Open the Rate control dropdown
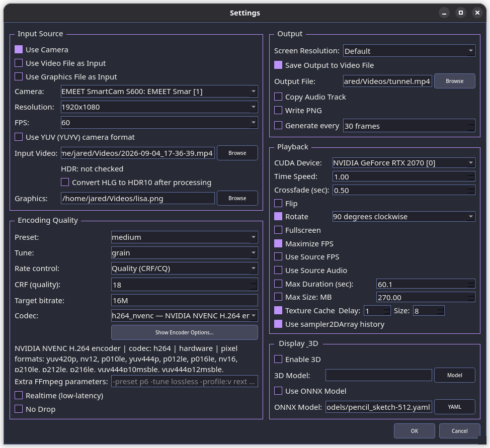 point(184,268)
